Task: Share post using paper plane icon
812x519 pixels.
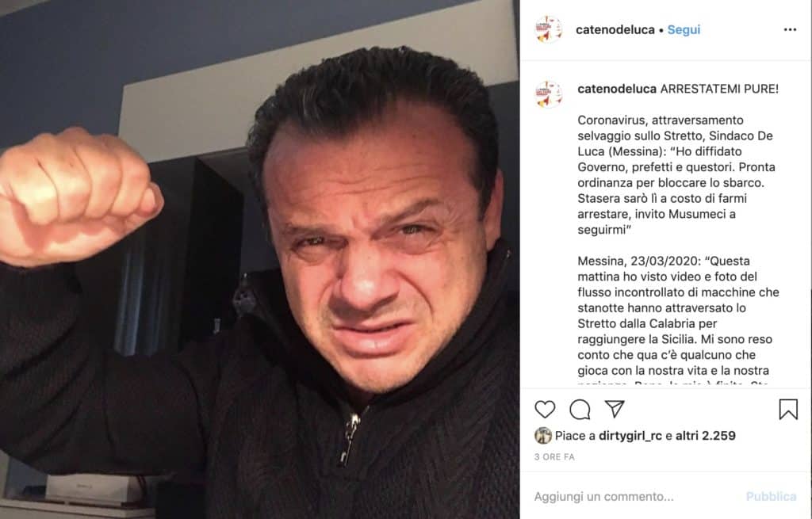Action: 615,409
